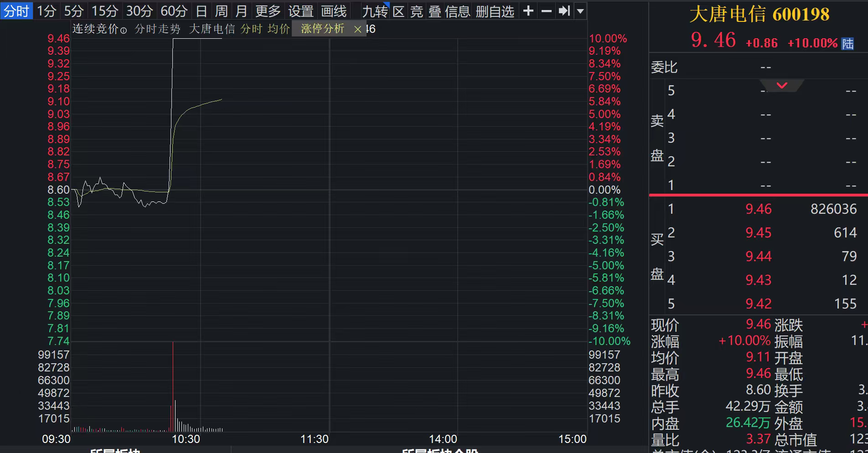Toggle the 竞 auction display
The image size is (868, 453).
[x=417, y=11]
